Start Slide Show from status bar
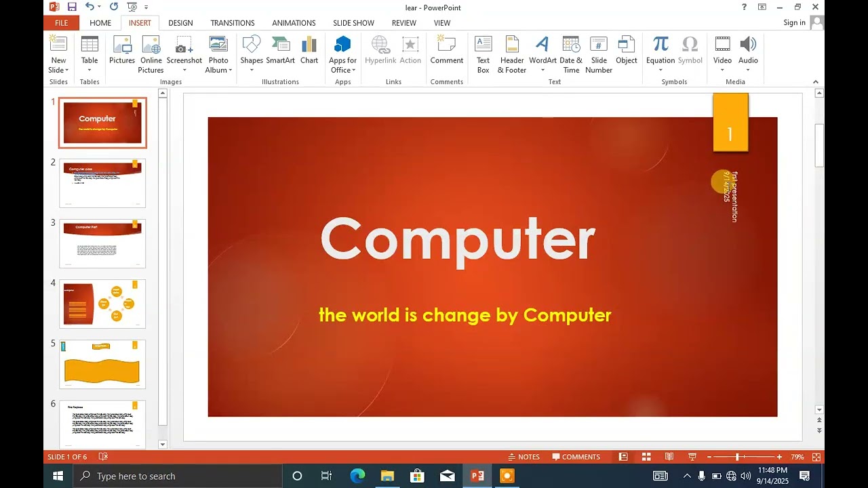Screen dimensions: 868x488 coord(692,457)
